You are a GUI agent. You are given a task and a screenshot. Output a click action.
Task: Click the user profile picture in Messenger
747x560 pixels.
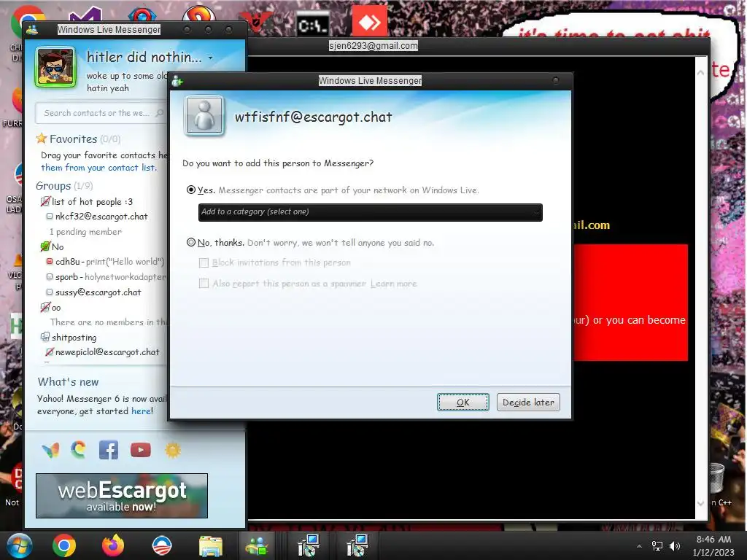55,67
